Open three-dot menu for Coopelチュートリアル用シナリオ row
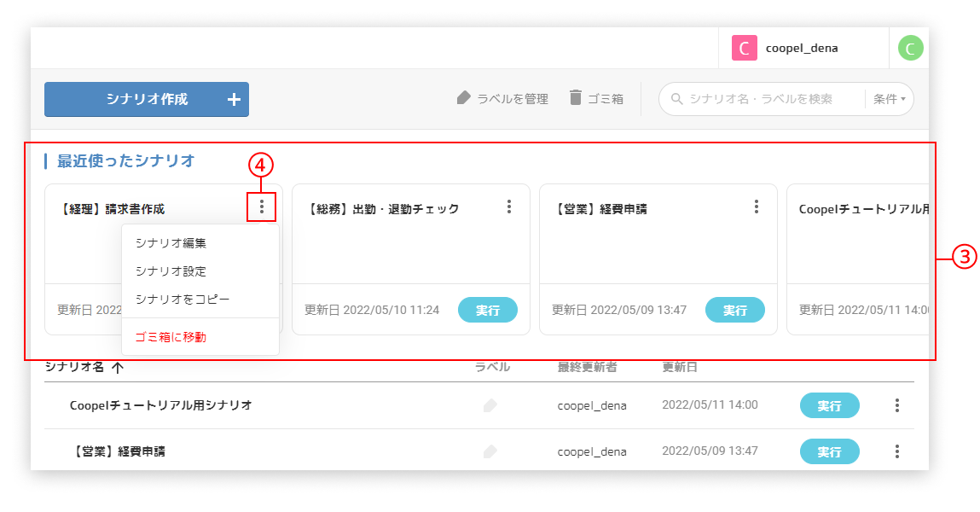980x512 pixels. 897,405
